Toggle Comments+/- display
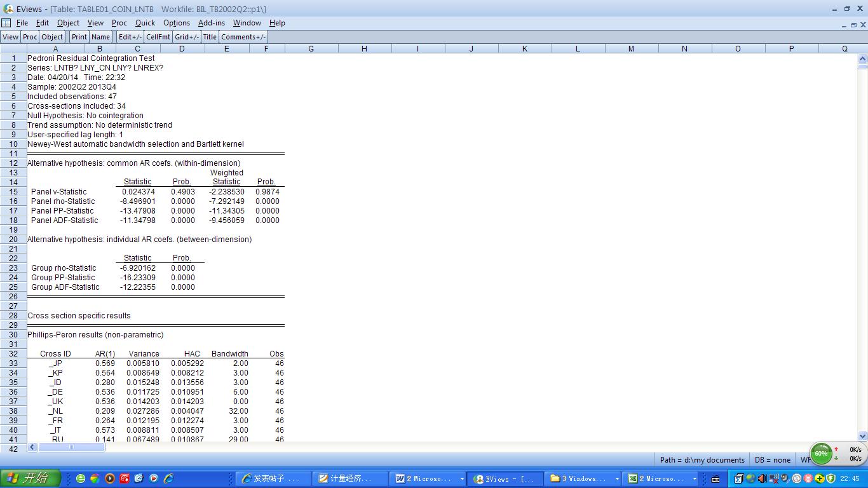Viewport: 868px width, 488px height. click(243, 37)
